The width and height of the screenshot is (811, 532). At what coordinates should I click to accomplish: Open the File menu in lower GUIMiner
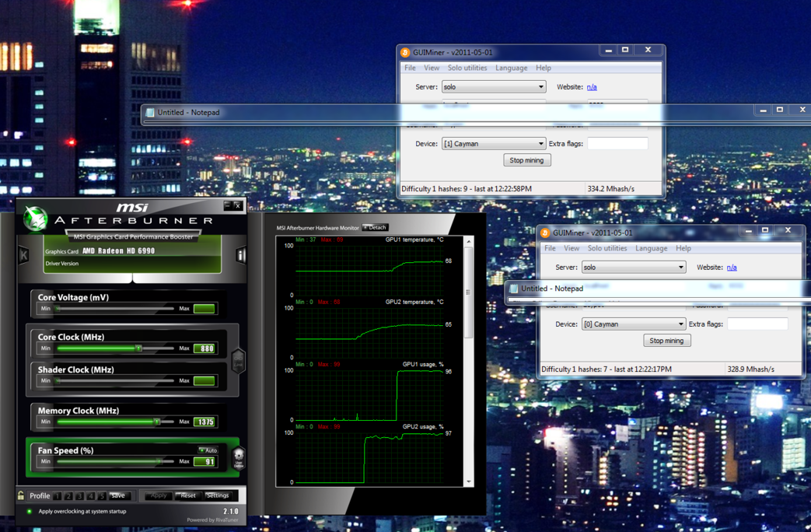(x=550, y=248)
